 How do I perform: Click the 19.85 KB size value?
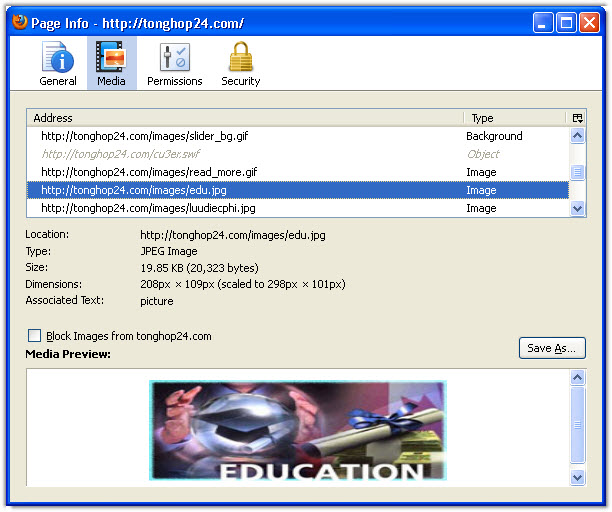[199, 268]
